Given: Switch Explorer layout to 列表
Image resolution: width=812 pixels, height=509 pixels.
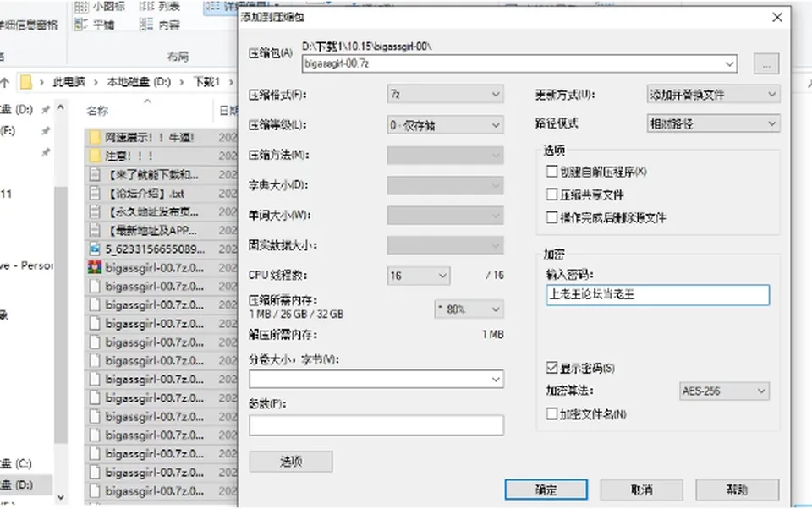Looking at the screenshot, I should (160, 7).
